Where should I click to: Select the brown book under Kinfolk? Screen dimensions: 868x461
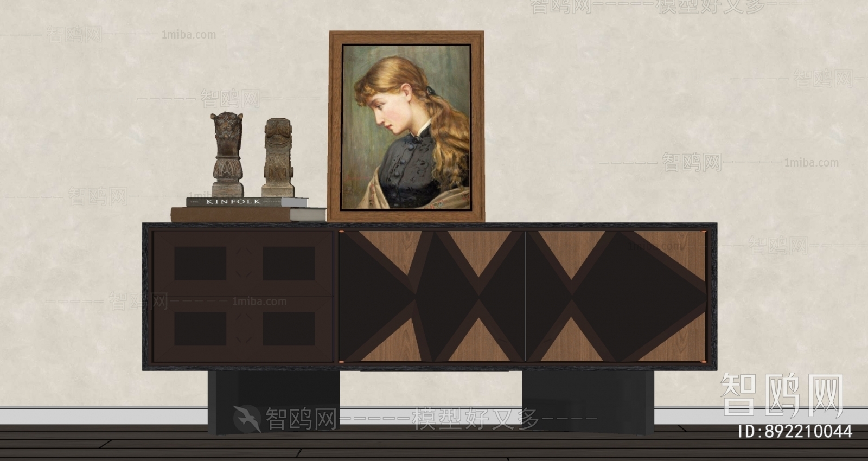click(x=231, y=214)
